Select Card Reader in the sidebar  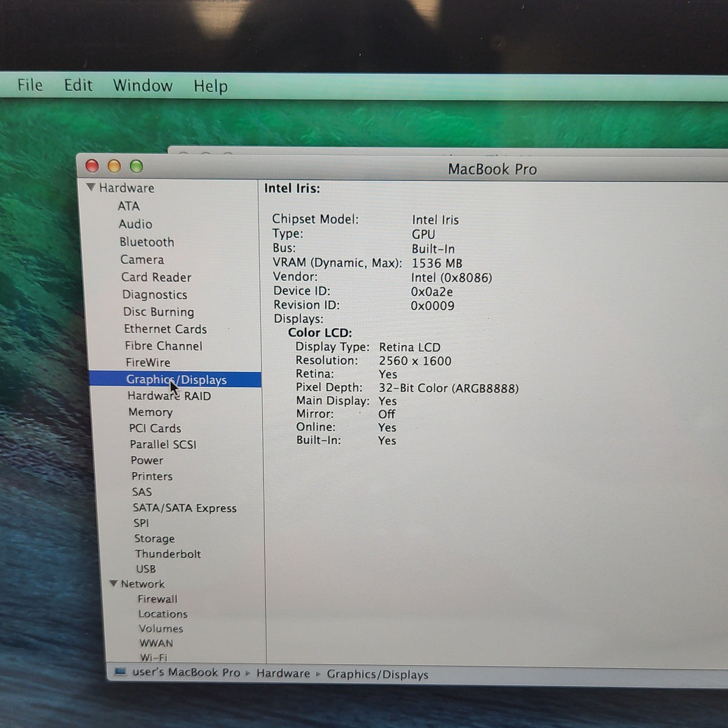[156, 277]
